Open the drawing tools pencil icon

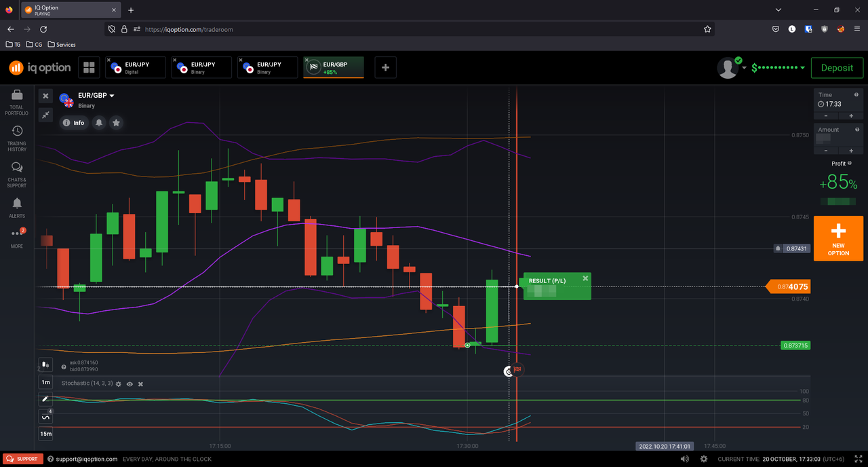[45, 399]
